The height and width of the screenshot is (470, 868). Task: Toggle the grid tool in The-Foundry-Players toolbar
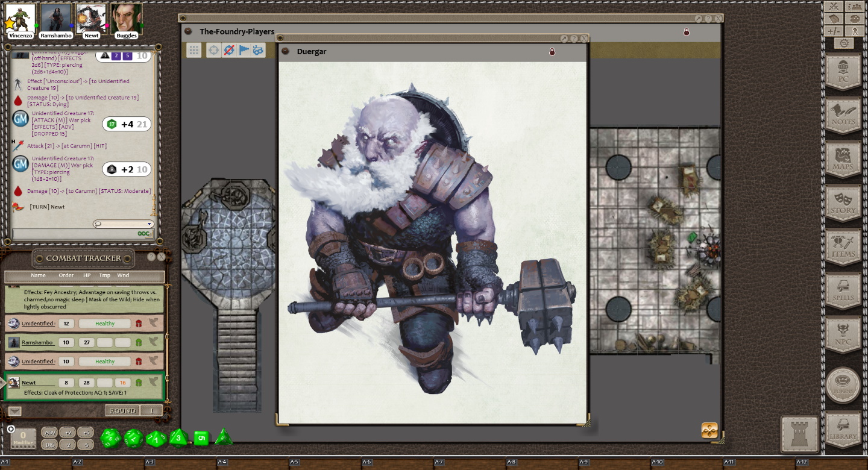[193, 50]
